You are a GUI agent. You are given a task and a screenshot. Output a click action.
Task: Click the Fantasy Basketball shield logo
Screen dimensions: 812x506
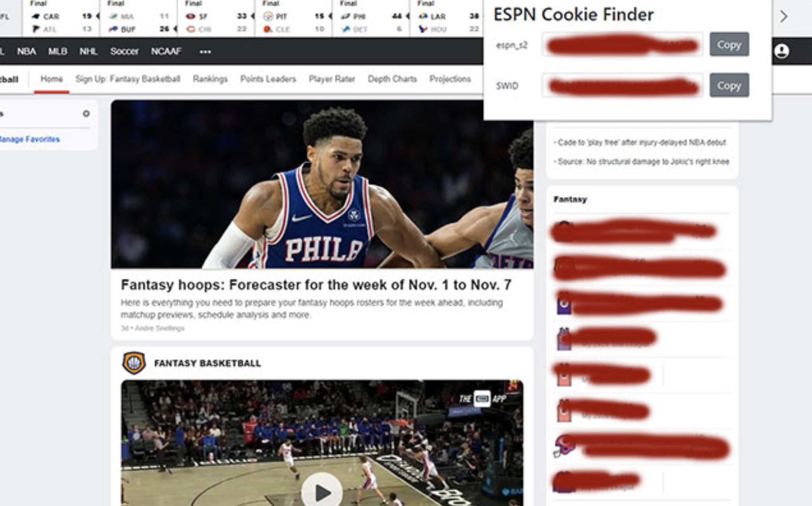[x=134, y=363]
